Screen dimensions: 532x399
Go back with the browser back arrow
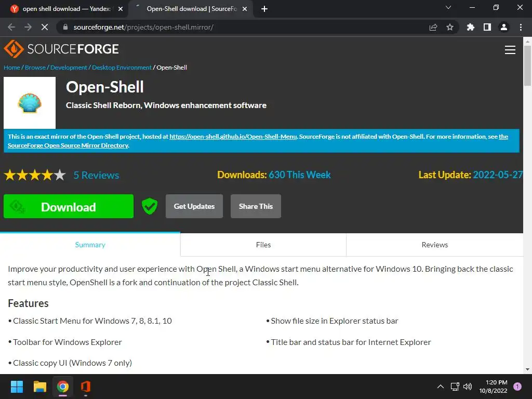[11, 27]
